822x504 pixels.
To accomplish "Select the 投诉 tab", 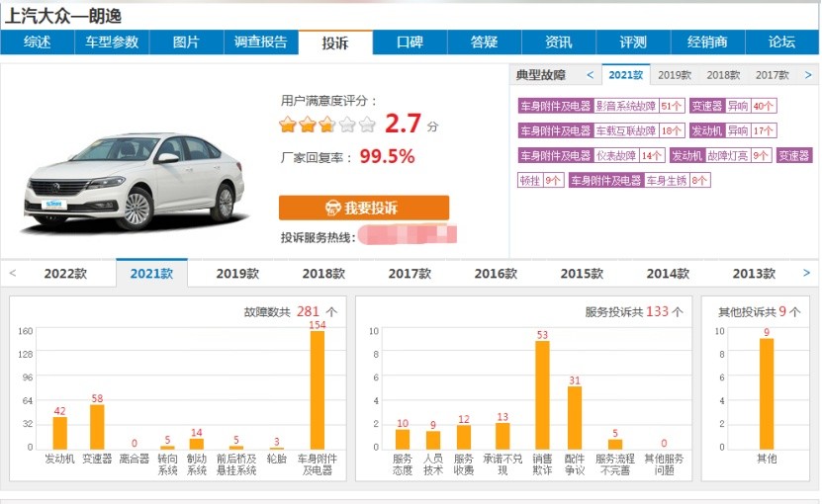I will (x=335, y=42).
